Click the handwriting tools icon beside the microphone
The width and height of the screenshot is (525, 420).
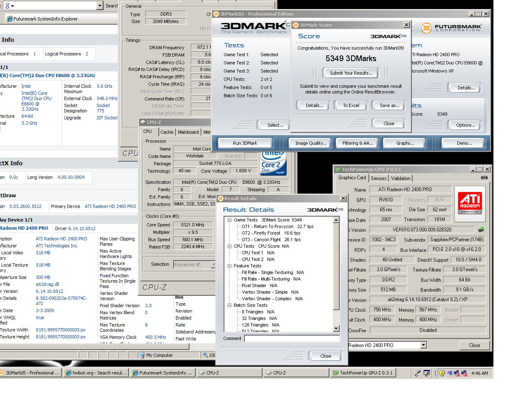click(x=427, y=373)
